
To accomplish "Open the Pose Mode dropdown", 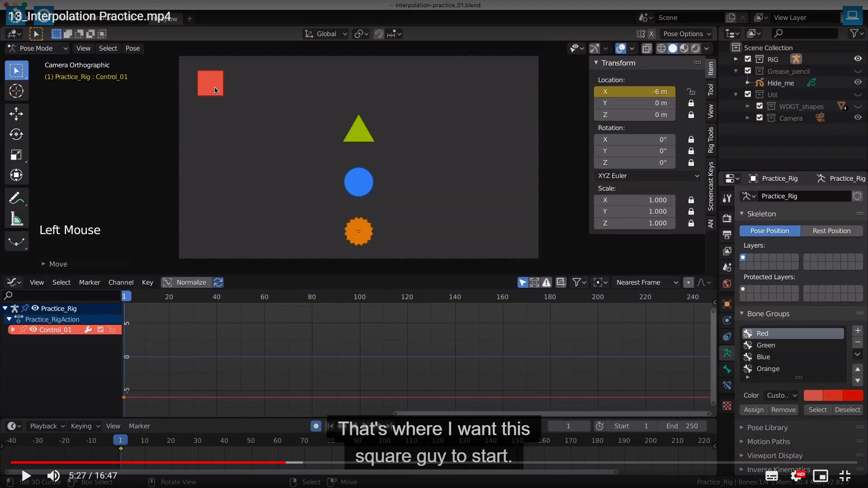I will pos(38,48).
